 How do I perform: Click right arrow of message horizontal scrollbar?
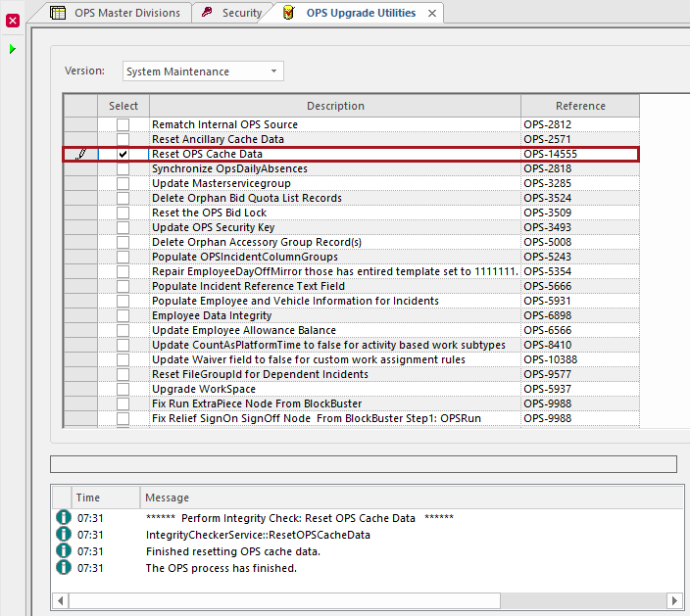(676, 599)
